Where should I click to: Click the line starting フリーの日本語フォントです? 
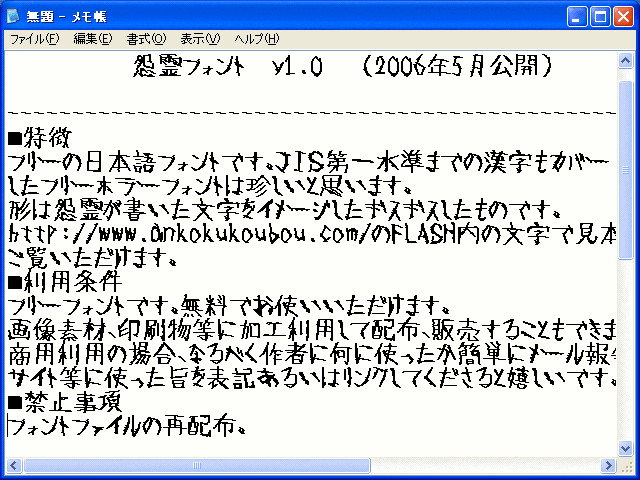point(309,162)
